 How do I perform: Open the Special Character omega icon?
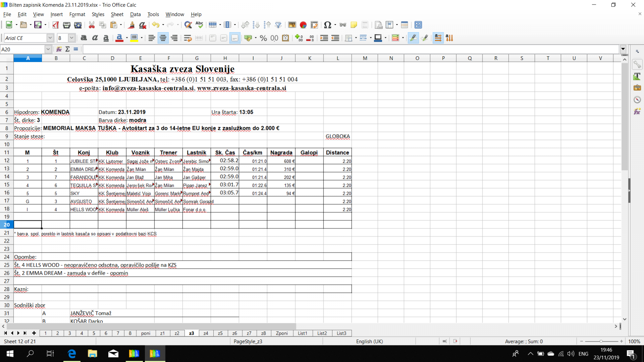pyautogui.click(x=327, y=25)
